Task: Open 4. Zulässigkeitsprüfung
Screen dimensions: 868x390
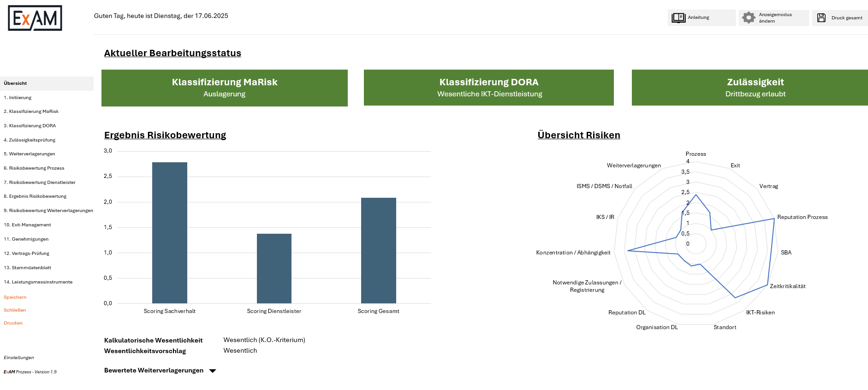Action: pos(30,140)
